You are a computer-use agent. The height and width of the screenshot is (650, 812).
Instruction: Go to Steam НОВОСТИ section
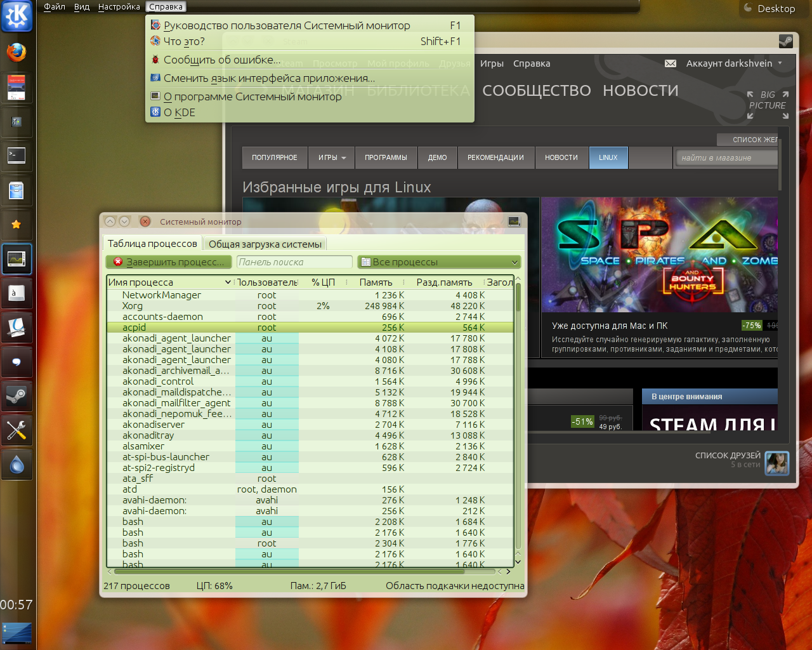coord(641,91)
